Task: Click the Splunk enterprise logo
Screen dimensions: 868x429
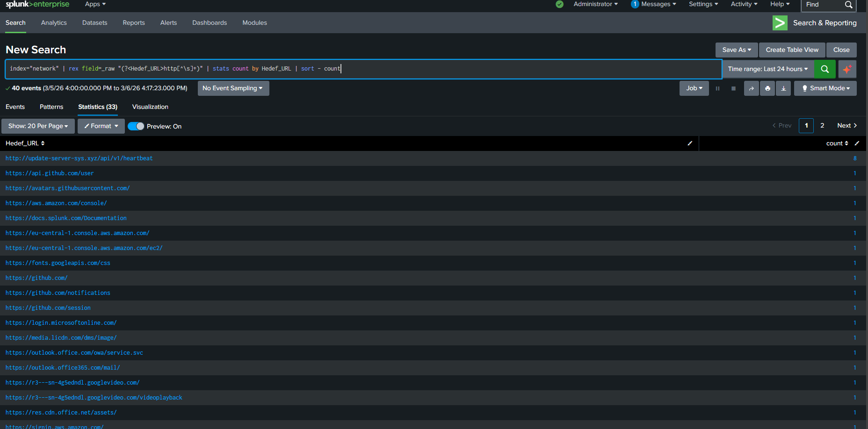Action: pyautogui.click(x=37, y=4)
